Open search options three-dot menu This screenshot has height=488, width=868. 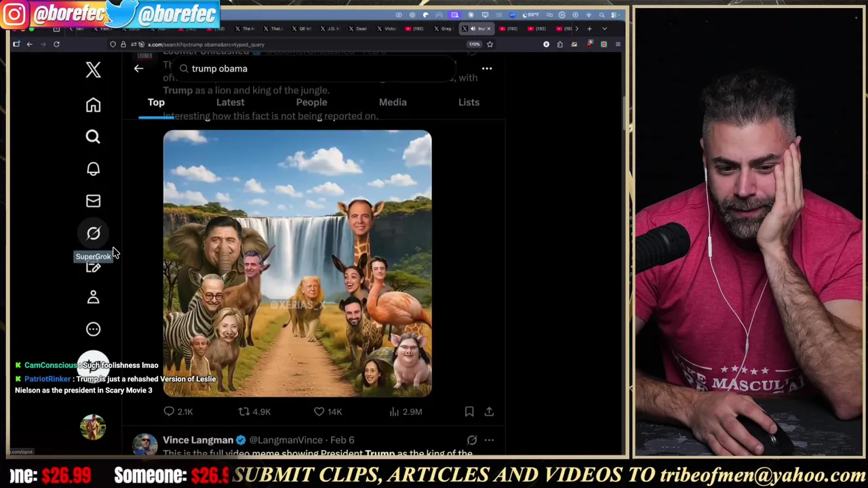click(x=487, y=68)
